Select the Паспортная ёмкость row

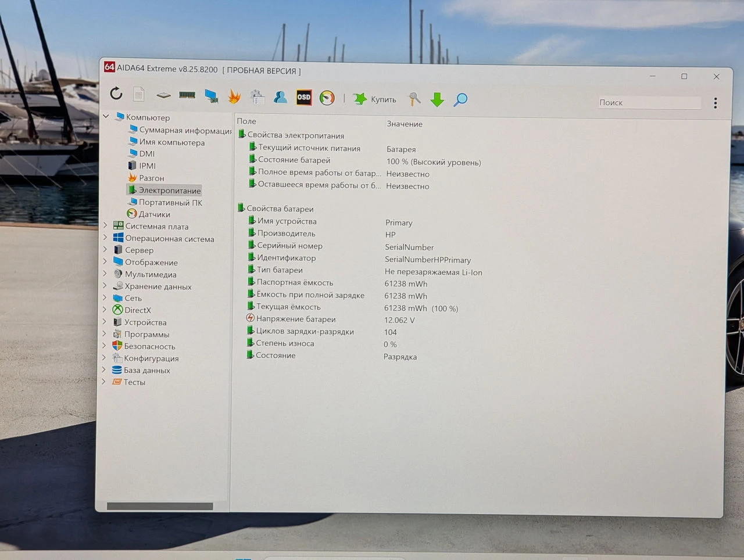click(x=337, y=282)
